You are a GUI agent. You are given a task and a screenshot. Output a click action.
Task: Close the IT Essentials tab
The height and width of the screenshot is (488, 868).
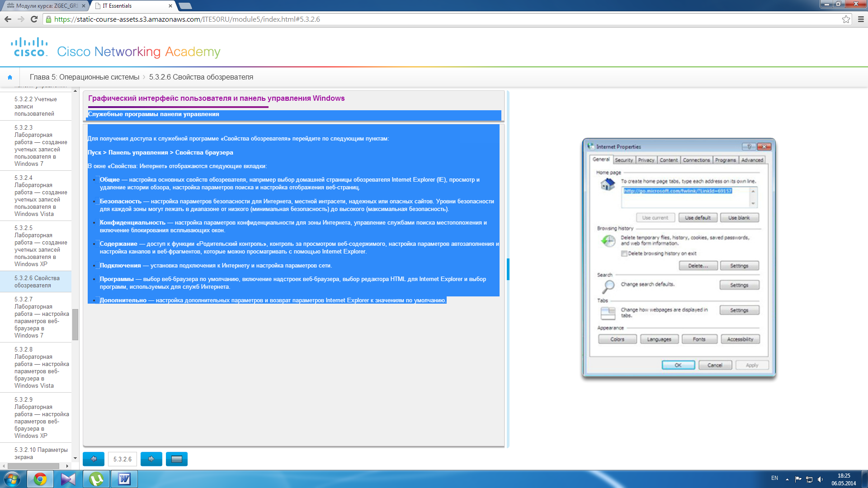pos(170,6)
